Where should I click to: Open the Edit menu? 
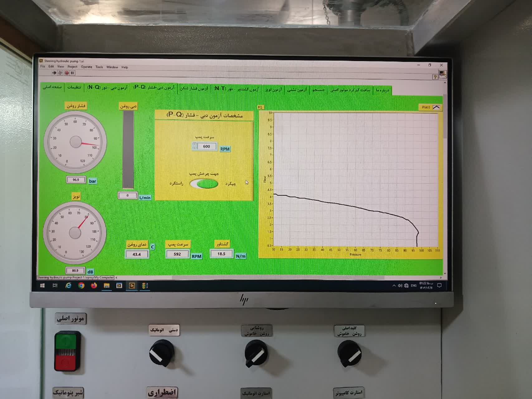pos(51,66)
